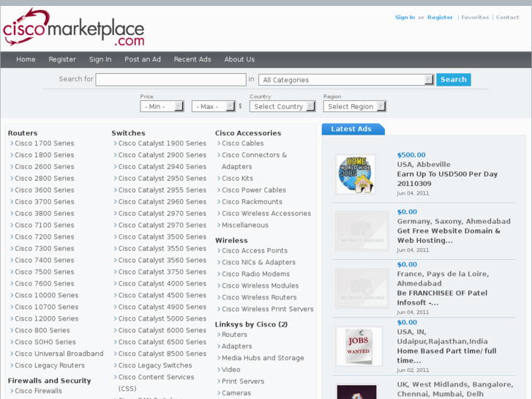
Task: Click the $500.00 price of Abbeville ad
Action: tap(411, 155)
